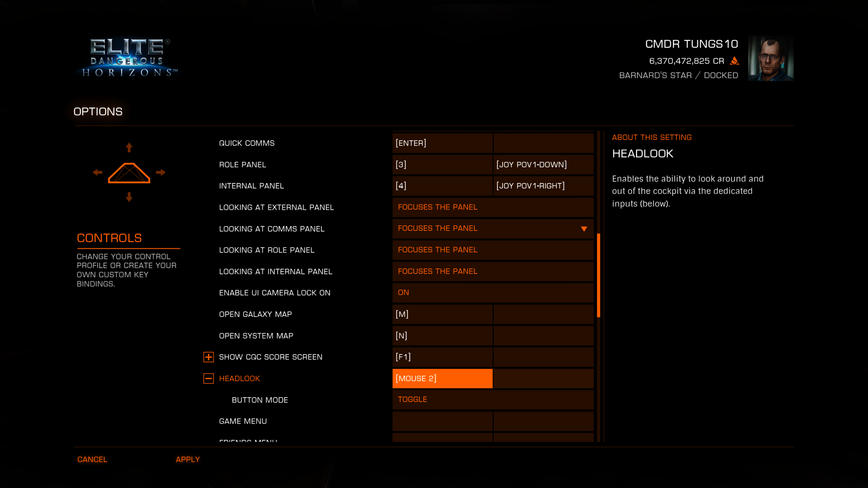
Task: Toggle Enable UI Camera Lock On setting
Action: [x=493, y=293]
